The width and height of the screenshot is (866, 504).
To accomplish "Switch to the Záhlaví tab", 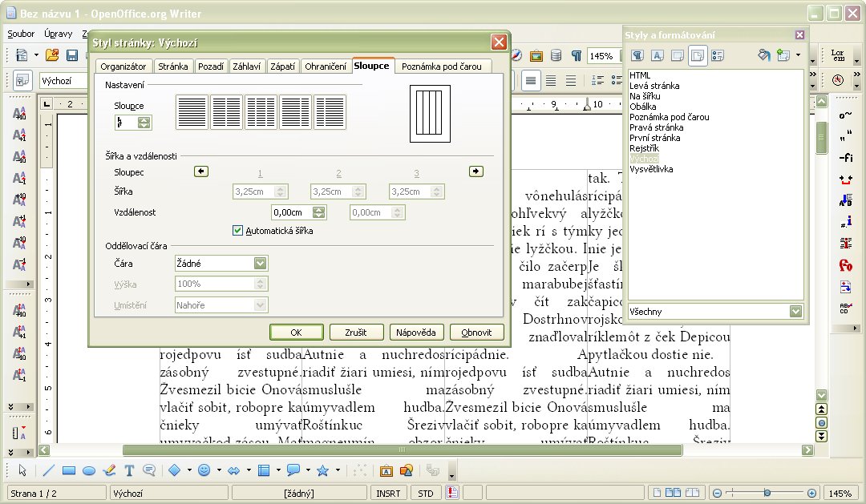I will coord(246,67).
